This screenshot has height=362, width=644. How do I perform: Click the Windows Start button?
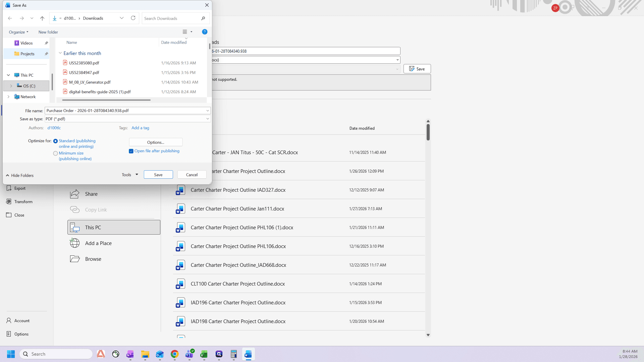(11, 354)
